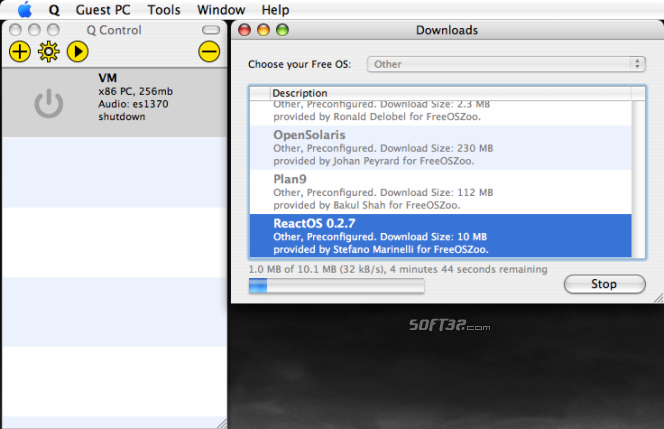Click the download progress bar
Screen dimensions: 664x429
pyautogui.click(x=336, y=287)
